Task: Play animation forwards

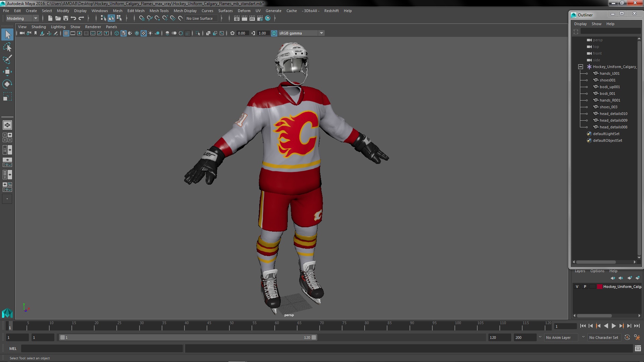Action: point(614,326)
